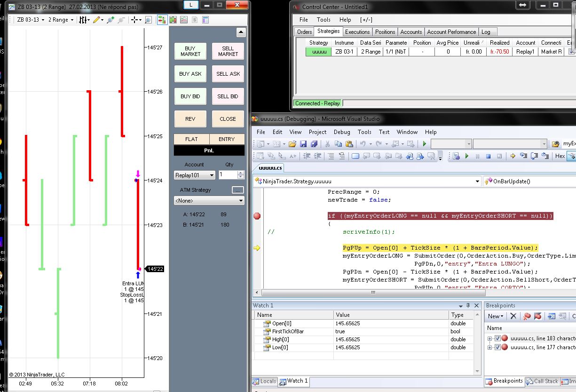The width and height of the screenshot is (576, 392).
Task: Click the Paste clipboard icon
Action: pos(349,144)
